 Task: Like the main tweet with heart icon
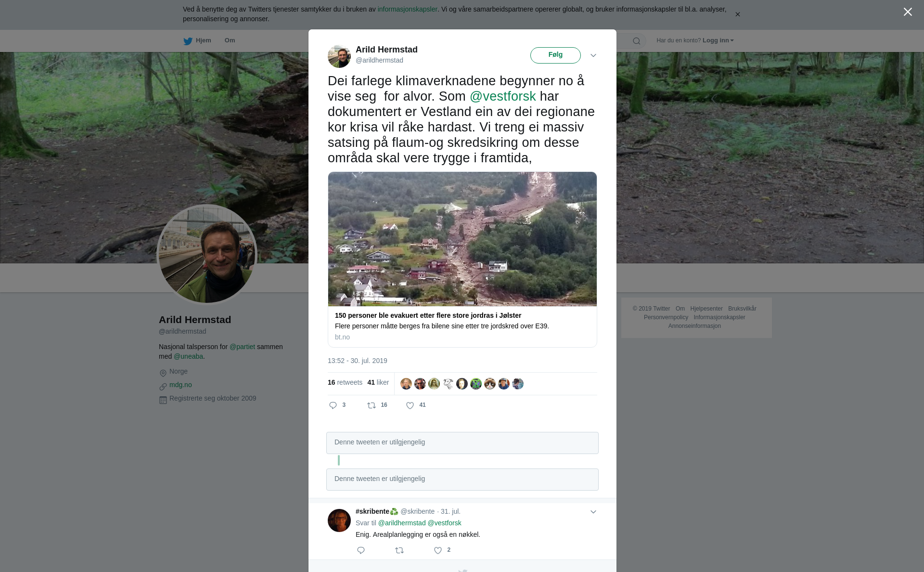(410, 405)
